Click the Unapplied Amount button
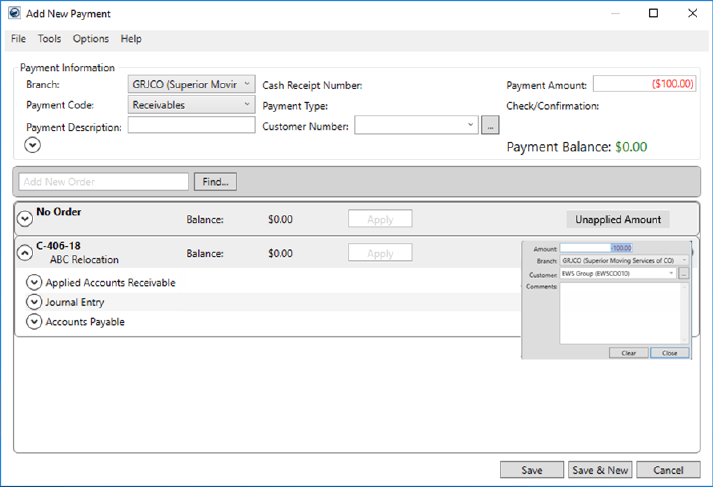 617,219
